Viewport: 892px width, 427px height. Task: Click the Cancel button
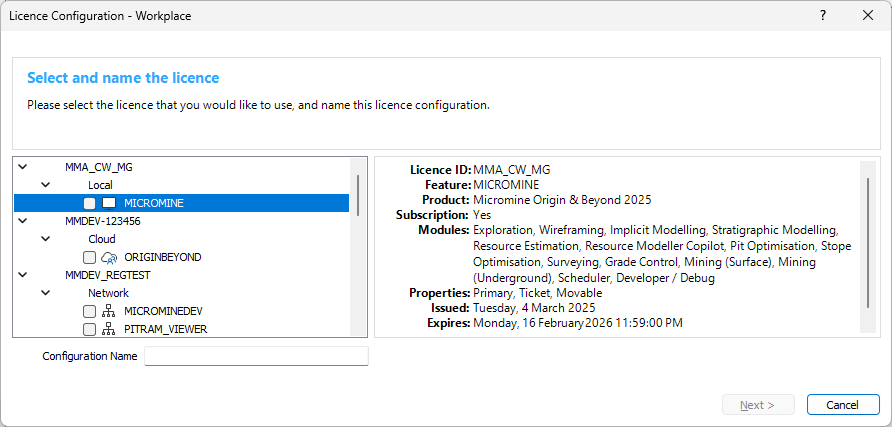pyautogui.click(x=843, y=405)
